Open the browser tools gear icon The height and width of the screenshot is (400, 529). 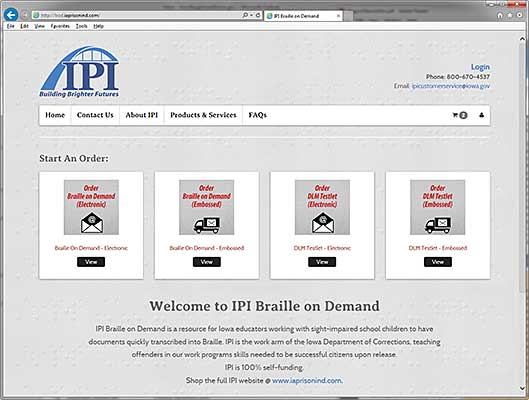[520, 15]
